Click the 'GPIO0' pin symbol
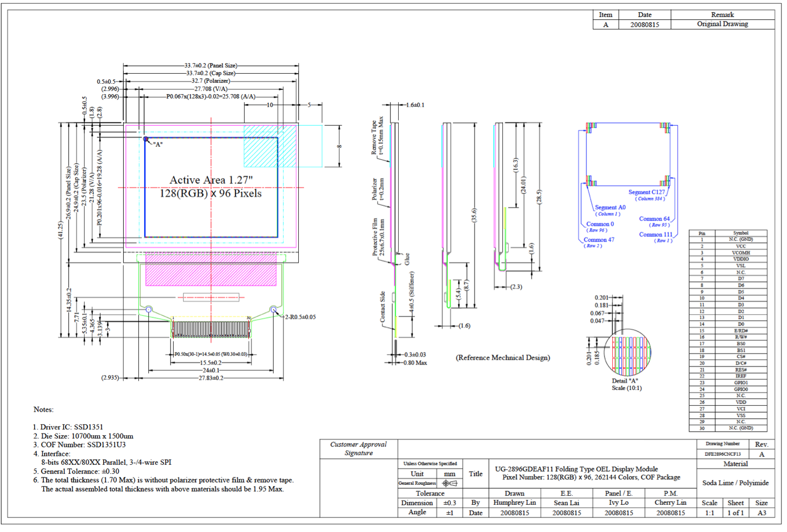Viewport: 787px width, 532px height. point(741,389)
